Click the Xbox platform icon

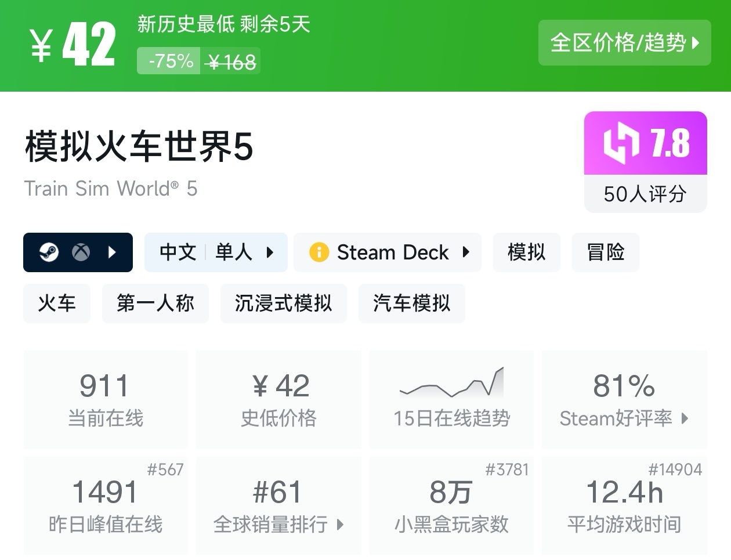81,252
